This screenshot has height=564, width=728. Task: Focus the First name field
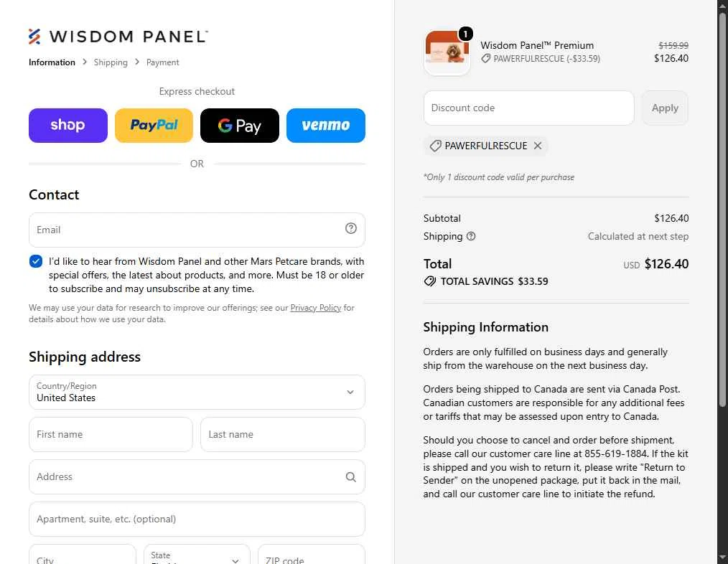pyautogui.click(x=111, y=435)
